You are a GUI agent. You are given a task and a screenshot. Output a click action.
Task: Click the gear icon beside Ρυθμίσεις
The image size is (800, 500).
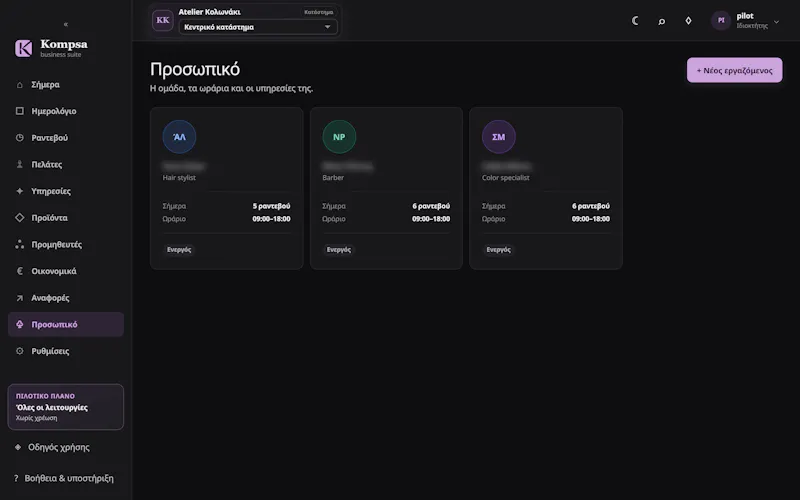[x=19, y=351]
